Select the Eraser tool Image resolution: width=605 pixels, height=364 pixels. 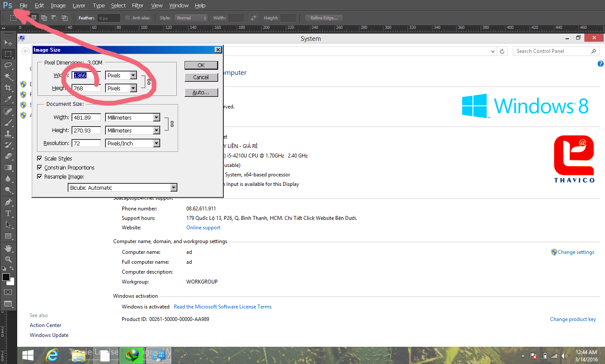[8, 156]
